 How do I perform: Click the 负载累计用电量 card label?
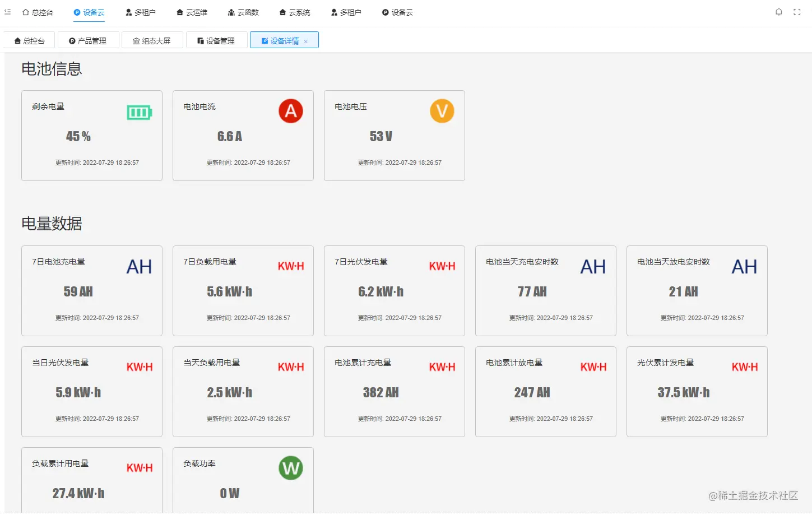(61, 463)
